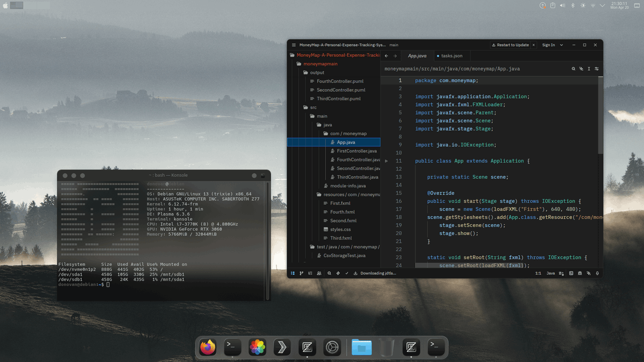Click the Restart to Update button
Screen dimensions: 644x362
[x=510, y=45]
